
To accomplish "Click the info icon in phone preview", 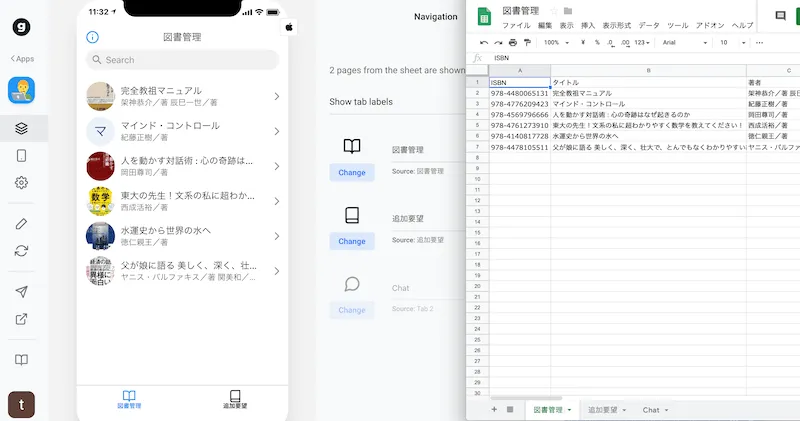I will tap(92, 37).
